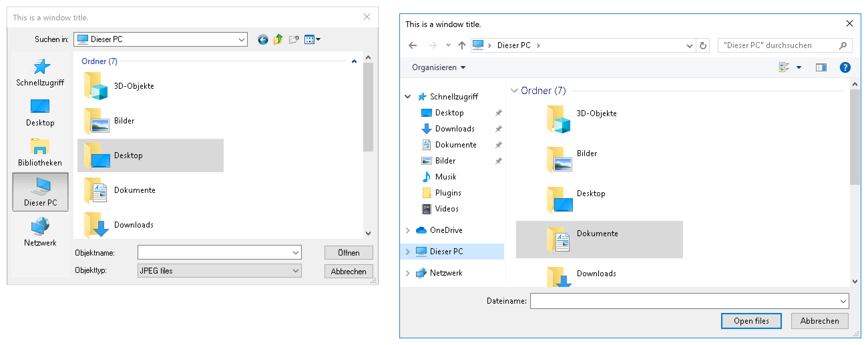Expand the Dieser PC tree node
The image size is (868, 345).
point(408,252)
